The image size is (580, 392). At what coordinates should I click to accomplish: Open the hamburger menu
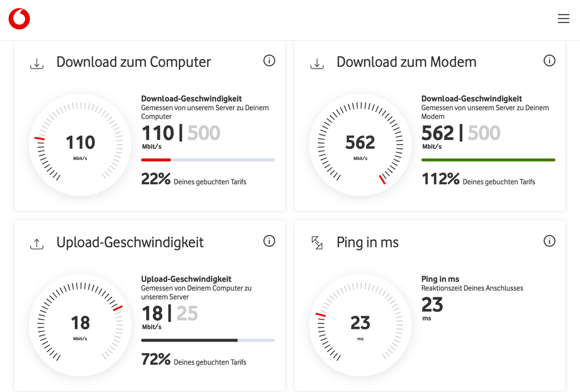563,19
